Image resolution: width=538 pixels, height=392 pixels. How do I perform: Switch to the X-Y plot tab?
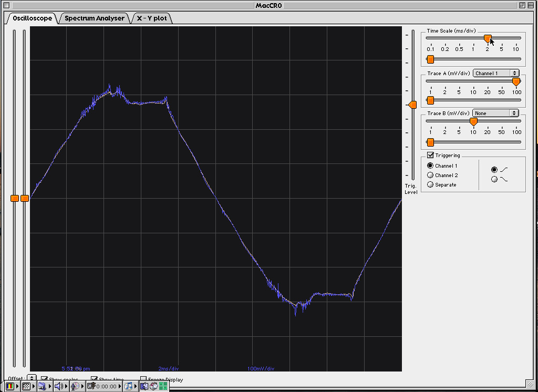click(151, 18)
